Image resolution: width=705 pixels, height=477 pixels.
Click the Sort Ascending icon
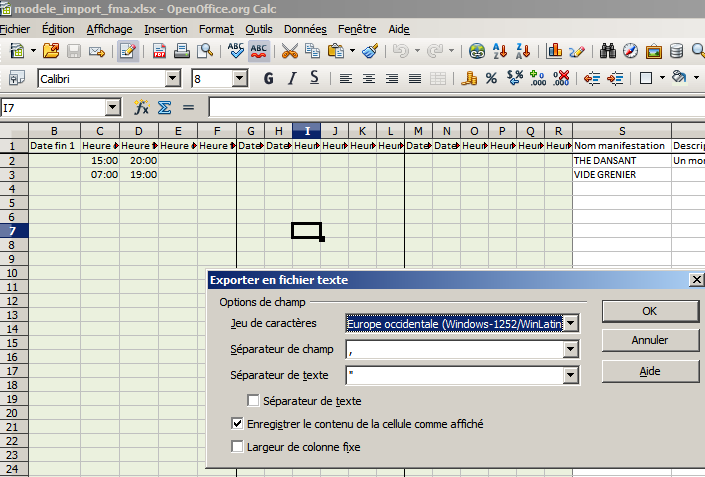coord(501,50)
